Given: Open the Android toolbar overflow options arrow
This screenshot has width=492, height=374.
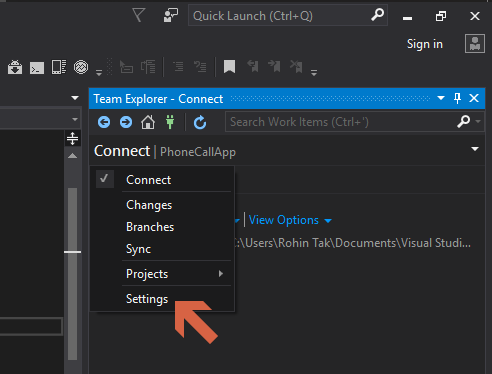Looking at the screenshot, I should coord(99,72).
